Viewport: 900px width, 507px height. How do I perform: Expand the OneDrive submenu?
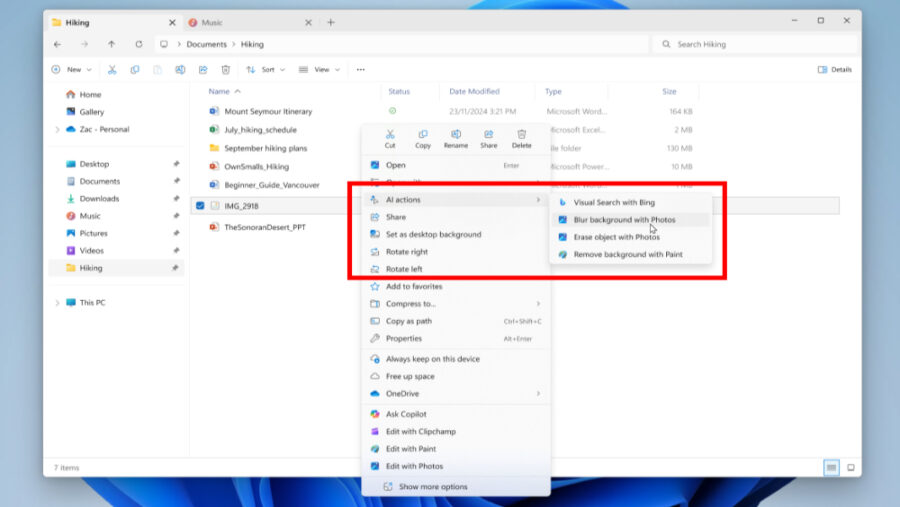tap(456, 393)
